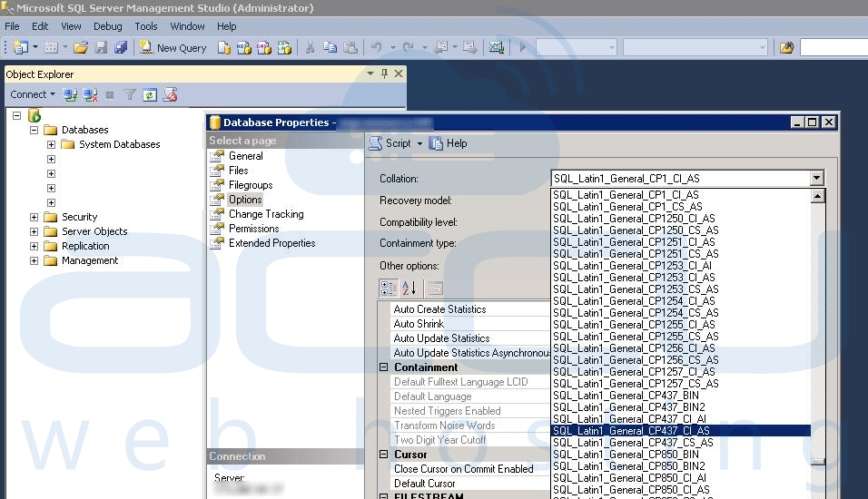Choose SQL_Latin1_General_CP850_BIN collation

pos(626,454)
